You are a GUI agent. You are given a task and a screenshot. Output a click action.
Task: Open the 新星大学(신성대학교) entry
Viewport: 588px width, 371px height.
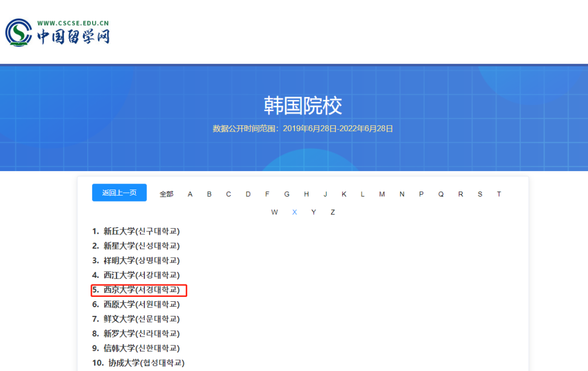[137, 246]
